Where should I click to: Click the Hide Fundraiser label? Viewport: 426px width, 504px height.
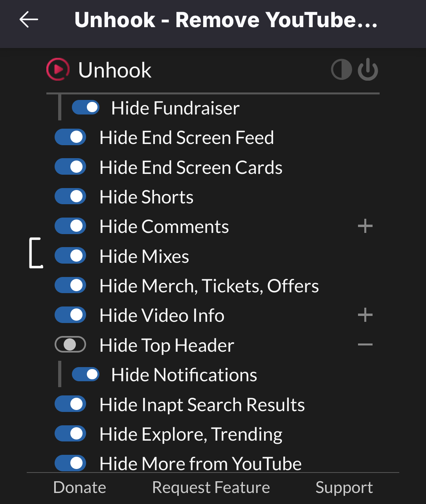(175, 108)
